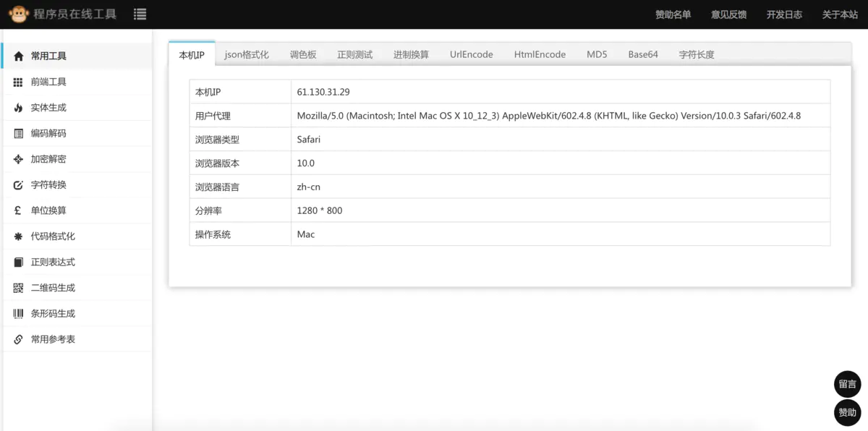Click the grid icon beside 前端工具
868x431 pixels.
18,82
